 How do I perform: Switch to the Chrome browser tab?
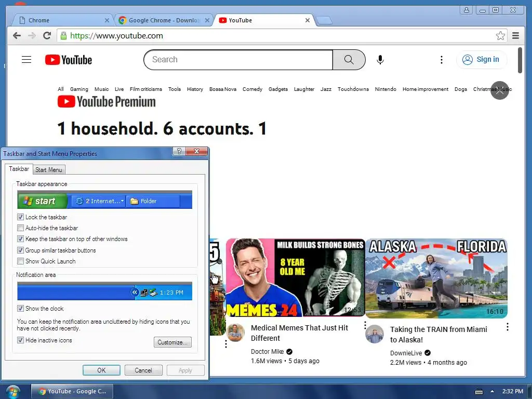click(x=63, y=20)
